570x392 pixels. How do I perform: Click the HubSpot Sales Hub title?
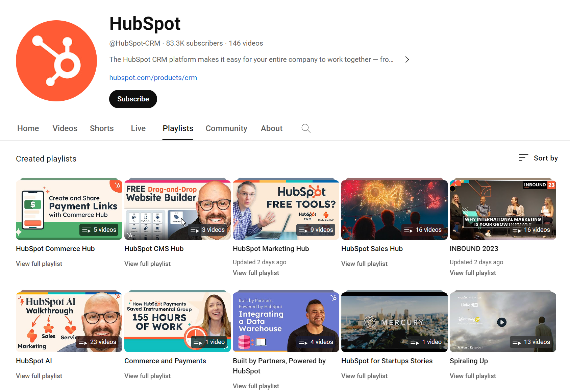372,249
